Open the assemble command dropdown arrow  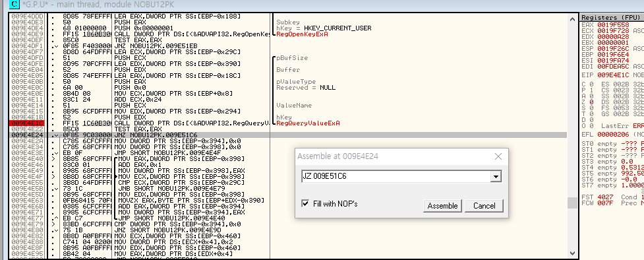click(496, 176)
